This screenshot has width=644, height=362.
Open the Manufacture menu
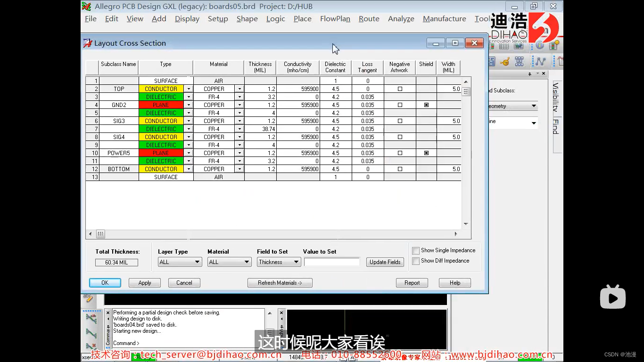pyautogui.click(x=444, y=19)
